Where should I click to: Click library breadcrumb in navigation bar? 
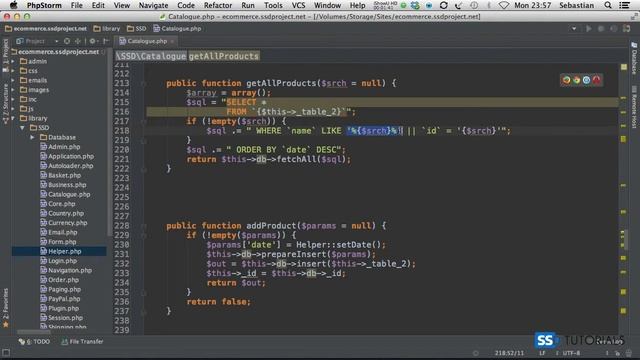107,29
